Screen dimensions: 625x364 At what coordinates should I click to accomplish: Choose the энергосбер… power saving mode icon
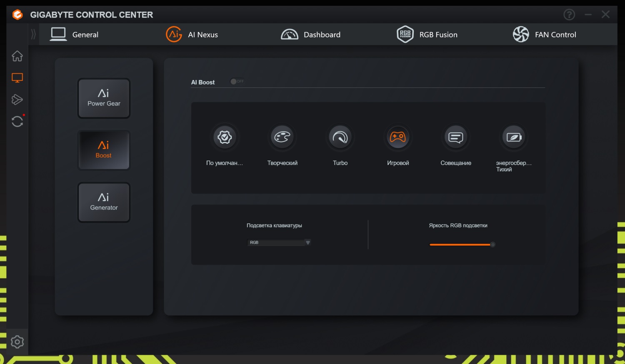tap(514, 137)
